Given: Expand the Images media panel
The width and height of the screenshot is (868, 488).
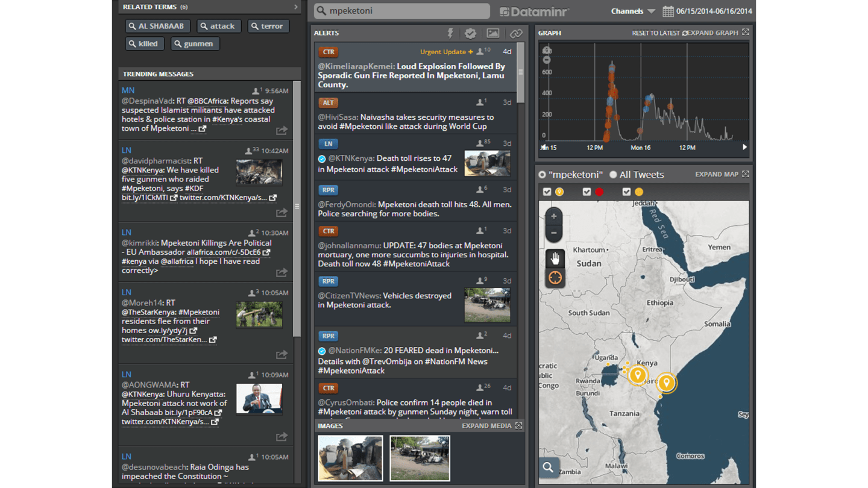Looking at the screenshot, I should 491,425.
